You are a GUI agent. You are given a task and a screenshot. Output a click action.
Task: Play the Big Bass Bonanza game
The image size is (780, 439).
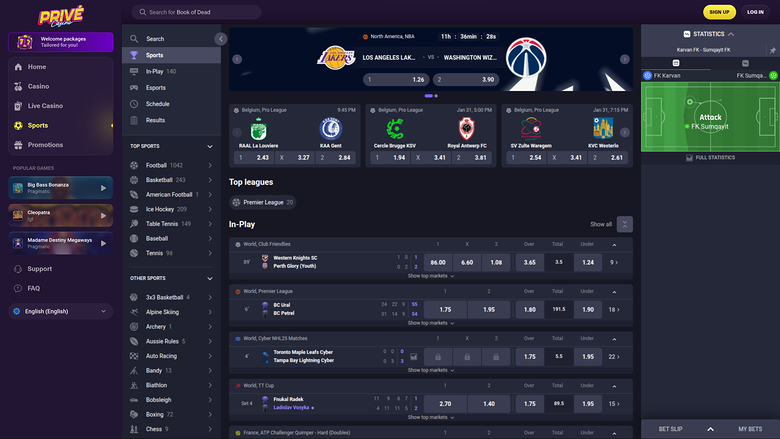pos(104,187)
